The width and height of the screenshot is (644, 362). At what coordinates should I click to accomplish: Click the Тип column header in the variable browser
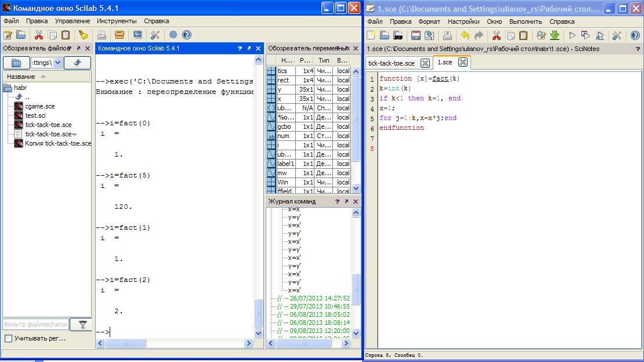tap(324, 60)
